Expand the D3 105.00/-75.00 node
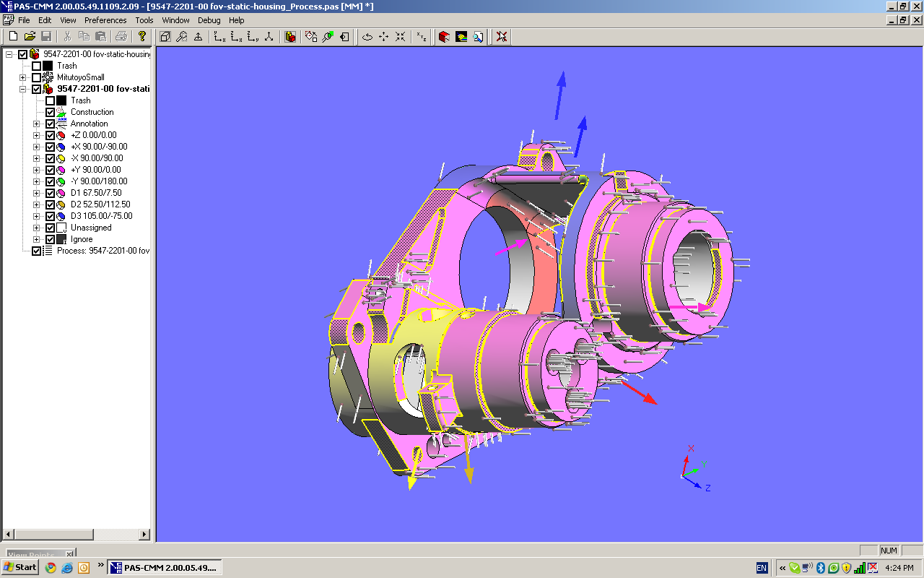Image resolution: width=924 pixels, height=578 pixels. coord(37,216)
